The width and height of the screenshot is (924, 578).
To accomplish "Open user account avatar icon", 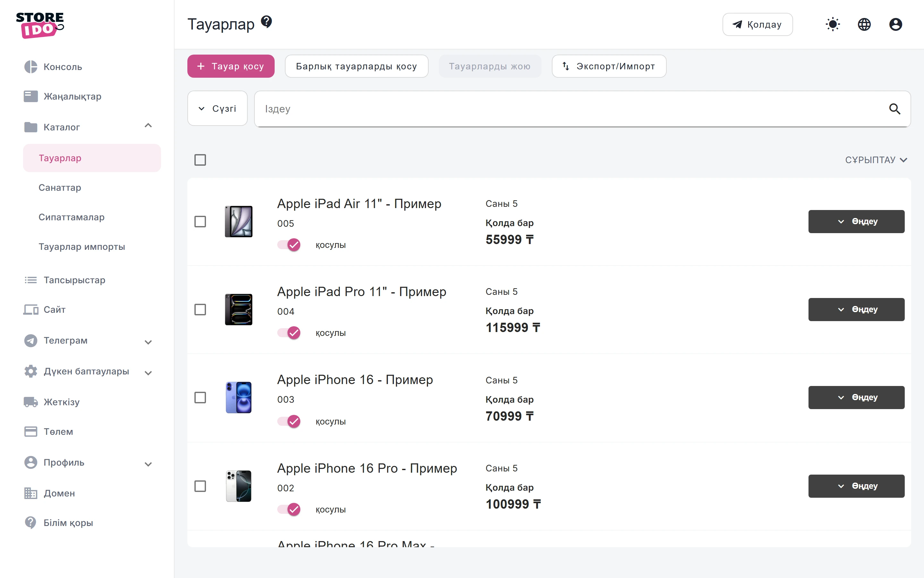I will pyautogui.click(x=895, y=24).
